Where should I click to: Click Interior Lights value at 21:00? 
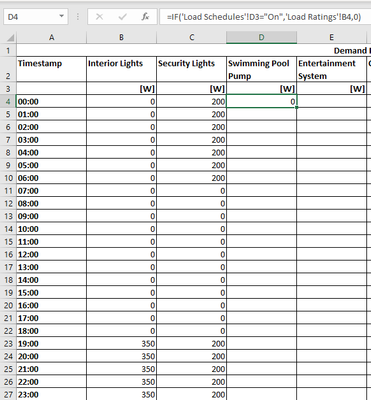[121, 369]
